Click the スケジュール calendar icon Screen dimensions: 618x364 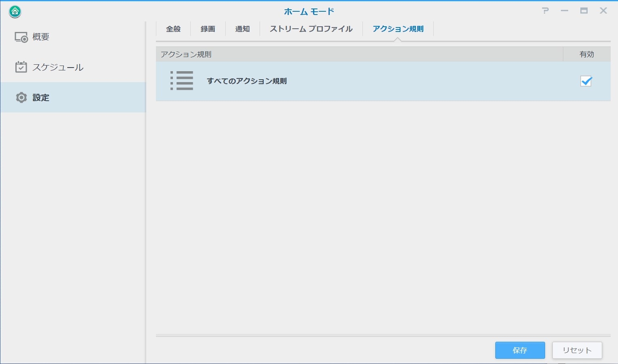21,67
